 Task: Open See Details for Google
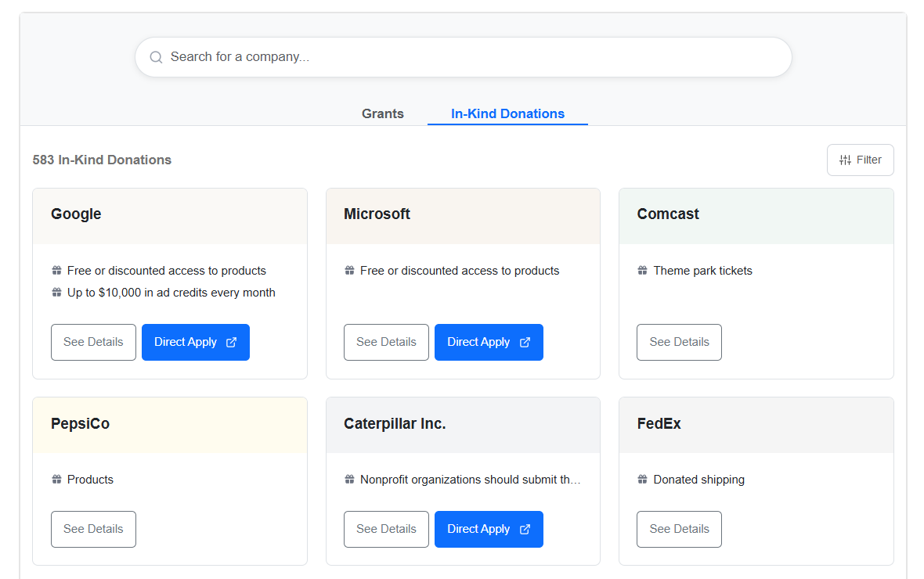click(x=93, y=342)
